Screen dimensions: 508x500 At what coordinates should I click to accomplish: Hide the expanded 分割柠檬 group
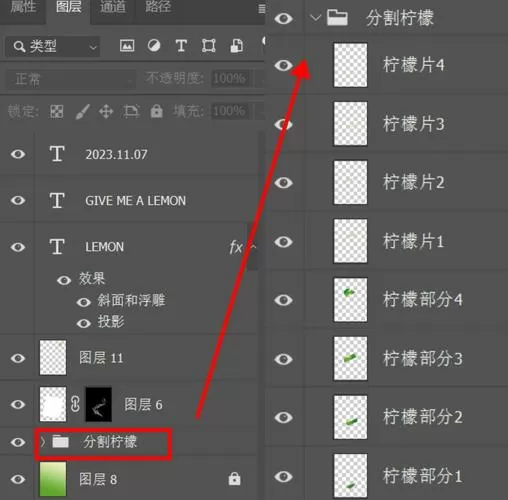(284, 18)
